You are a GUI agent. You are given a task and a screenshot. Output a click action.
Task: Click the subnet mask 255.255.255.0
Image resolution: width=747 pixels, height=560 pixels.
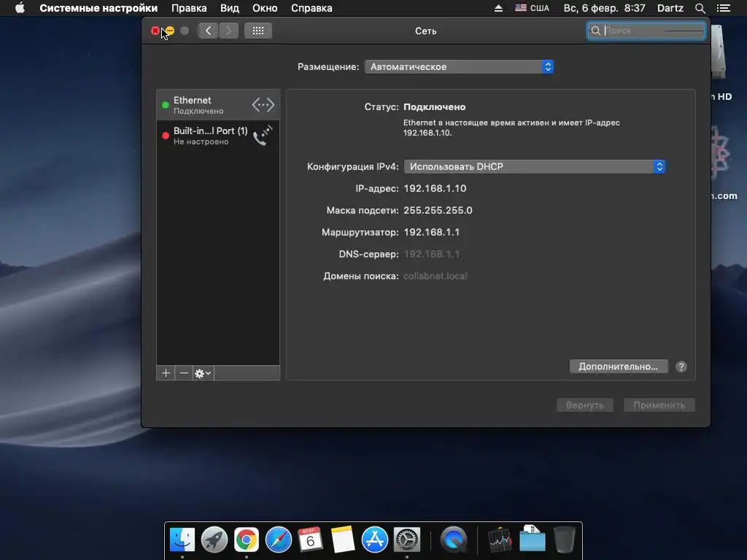point(438,211)
